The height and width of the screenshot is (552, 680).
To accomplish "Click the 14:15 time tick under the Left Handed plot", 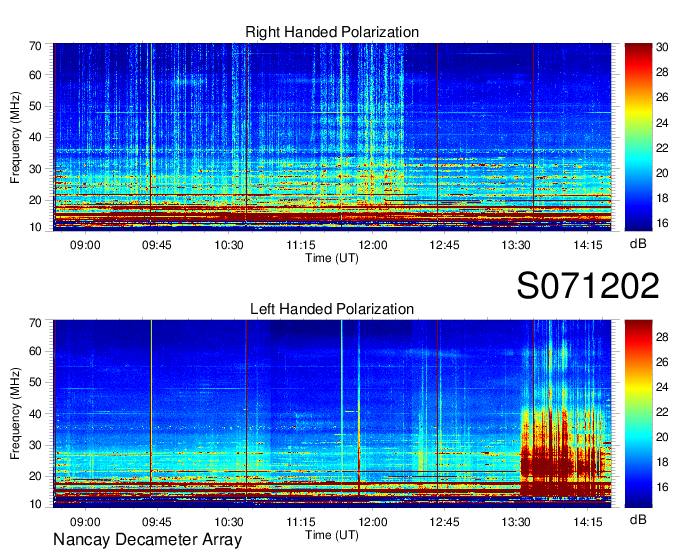I will click(x=588, y=522).
